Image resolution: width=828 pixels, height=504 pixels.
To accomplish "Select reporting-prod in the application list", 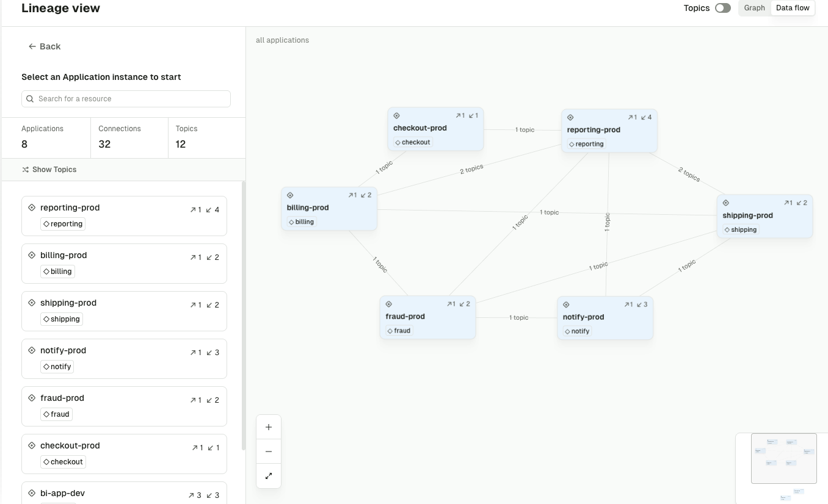I will [x=124, y=216].
